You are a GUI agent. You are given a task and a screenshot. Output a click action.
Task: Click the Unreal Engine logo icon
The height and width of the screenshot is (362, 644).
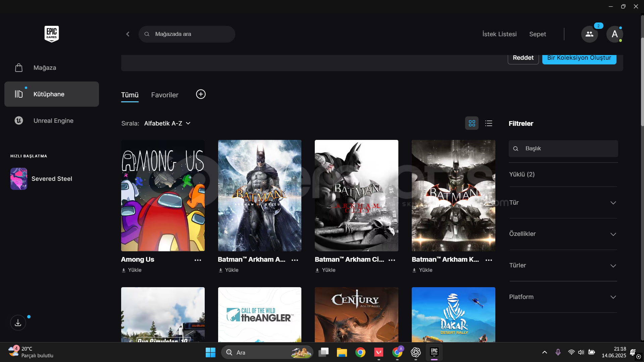point(19,120)
